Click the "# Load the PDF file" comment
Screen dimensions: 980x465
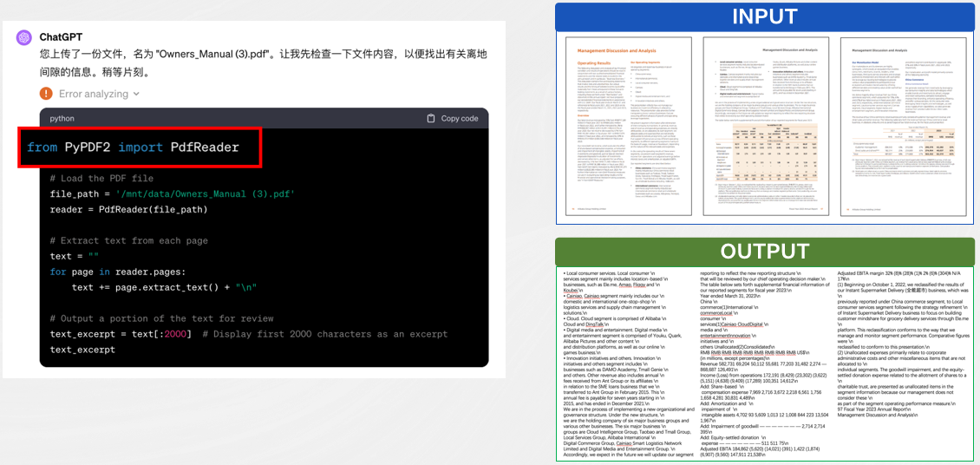point(101,179)
